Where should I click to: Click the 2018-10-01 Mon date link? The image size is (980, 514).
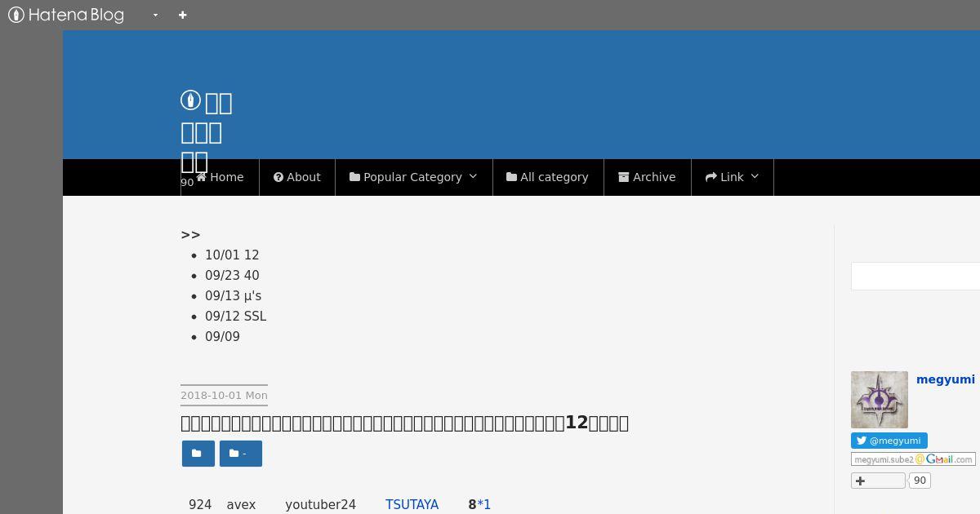coord(224,395)
